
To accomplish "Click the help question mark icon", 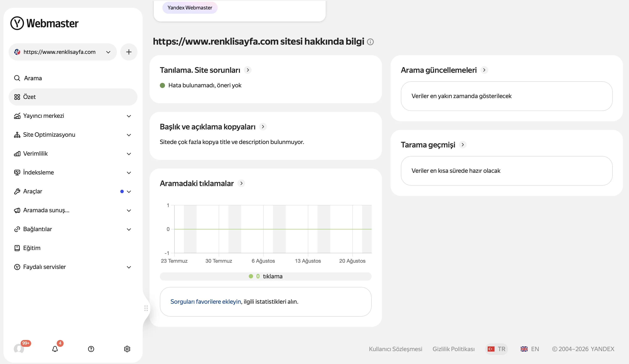I will coord(91,349).
